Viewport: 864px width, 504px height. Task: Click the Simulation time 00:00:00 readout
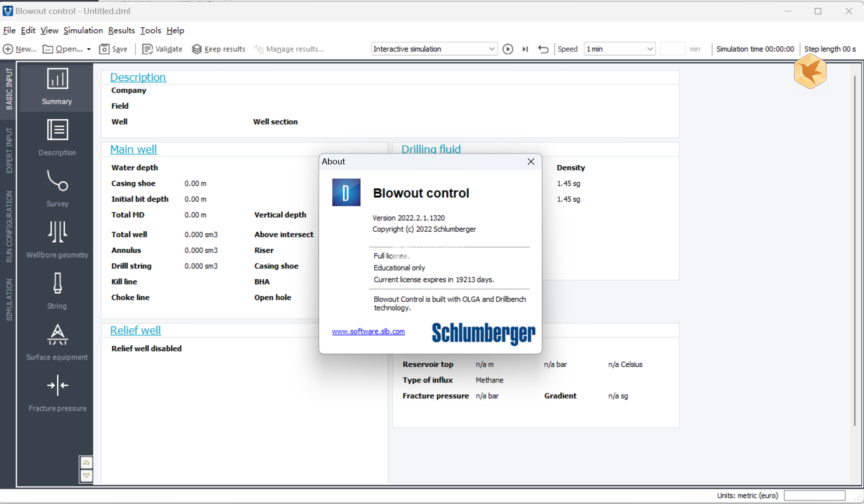pyautogui.click(x=755, y=49)
